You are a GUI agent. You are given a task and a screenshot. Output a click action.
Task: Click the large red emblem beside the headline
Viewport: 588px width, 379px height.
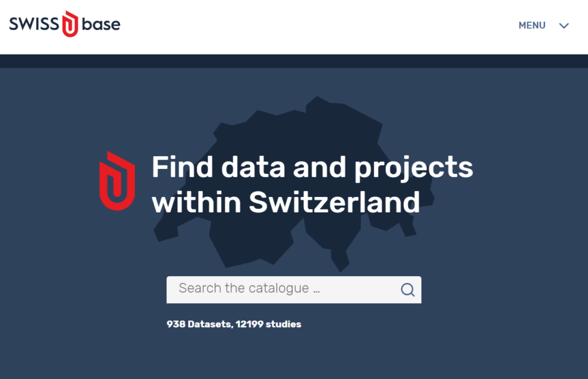pos(117,181)
